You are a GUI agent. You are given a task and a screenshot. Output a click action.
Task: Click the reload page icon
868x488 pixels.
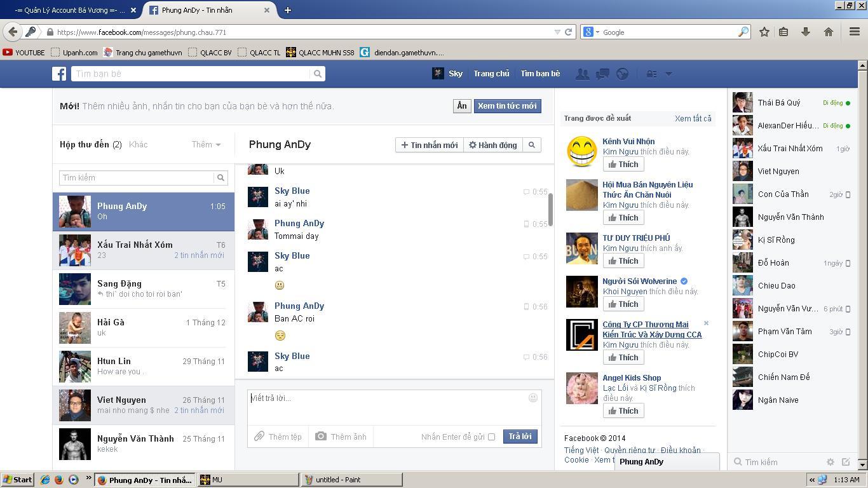(569, 32)
